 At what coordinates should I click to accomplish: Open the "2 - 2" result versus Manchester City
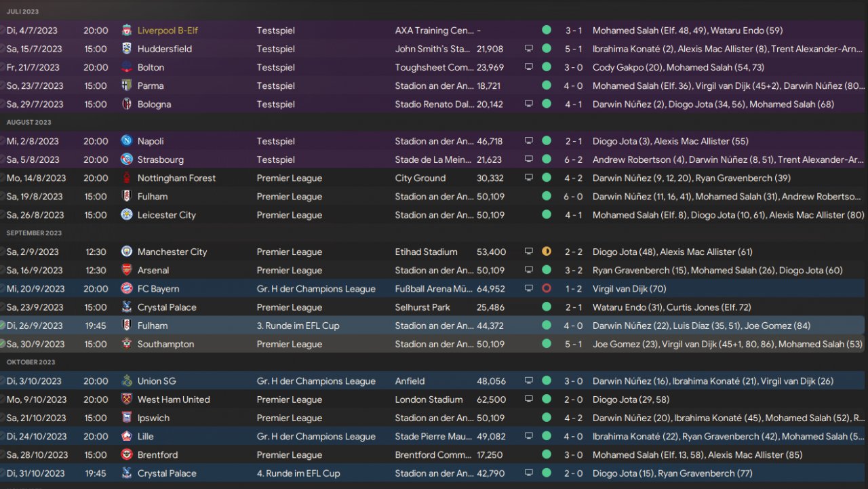pyautogui.click(x=574, y=252)
